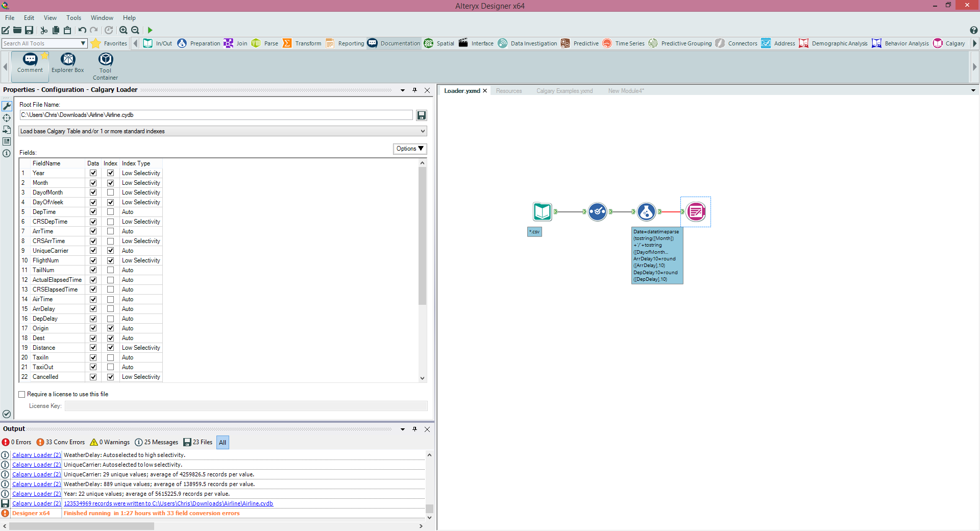Select the Input Data node on canvas
The image size is (980, 531).
point(542,211)
